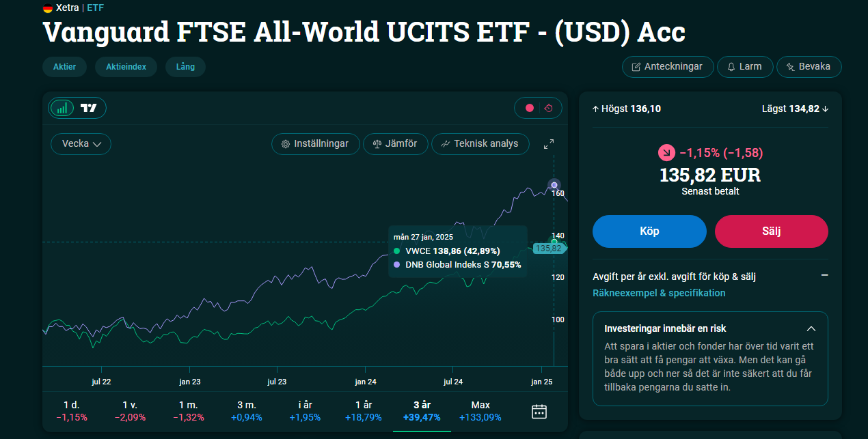Viewport: 868px width, 439px height.
Task: Select the Max period tab
Action: (x=480, y=411)
